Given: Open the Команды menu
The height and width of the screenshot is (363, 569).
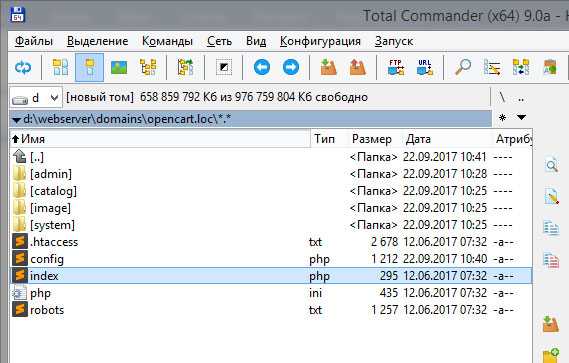Looking at the screenshot, I should (167, 41).
